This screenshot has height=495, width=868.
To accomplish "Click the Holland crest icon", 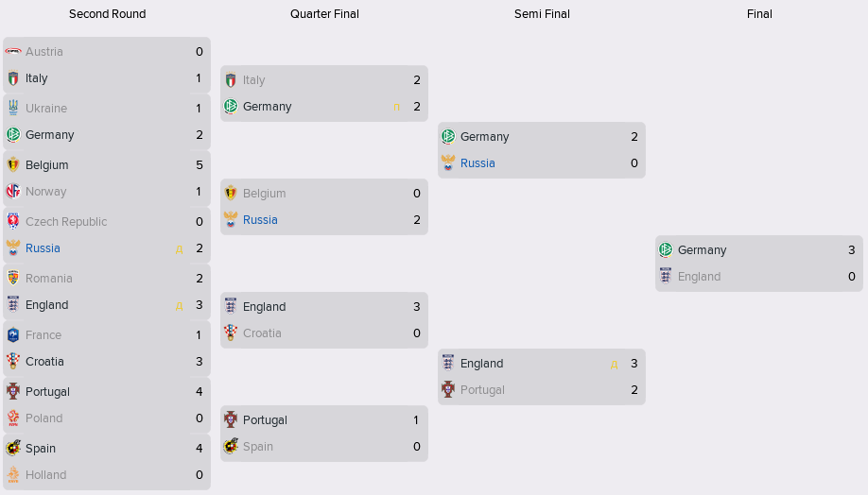I will [13, 475].
